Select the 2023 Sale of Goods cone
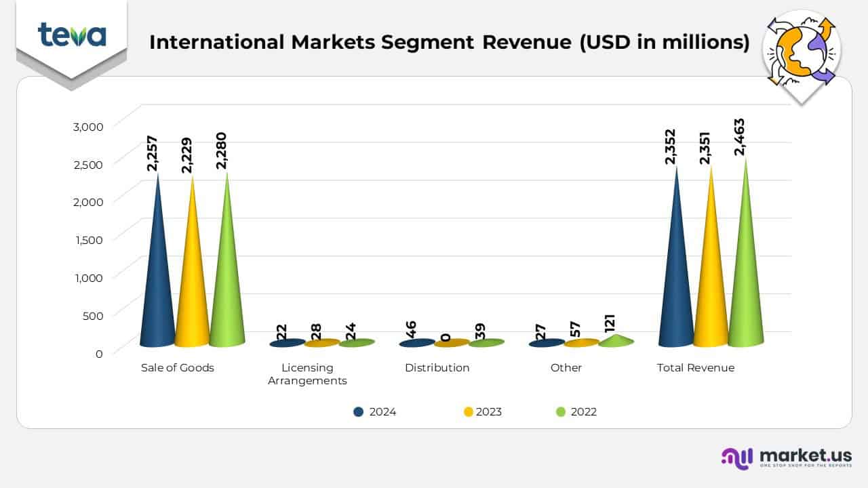 (192, 285)
